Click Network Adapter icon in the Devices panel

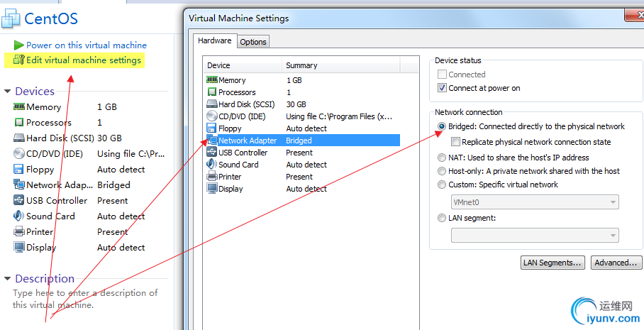pos(19,185)
